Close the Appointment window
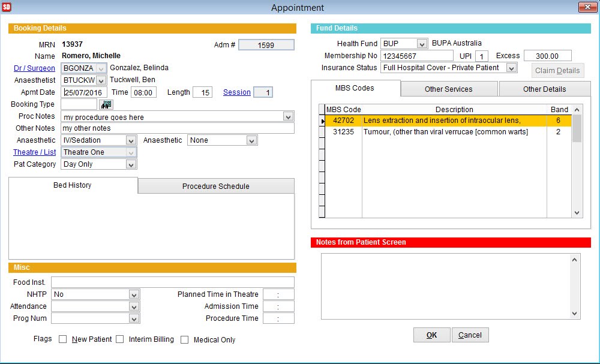The width and height of the screenshot is (600, 364). (x=587, y=7)
